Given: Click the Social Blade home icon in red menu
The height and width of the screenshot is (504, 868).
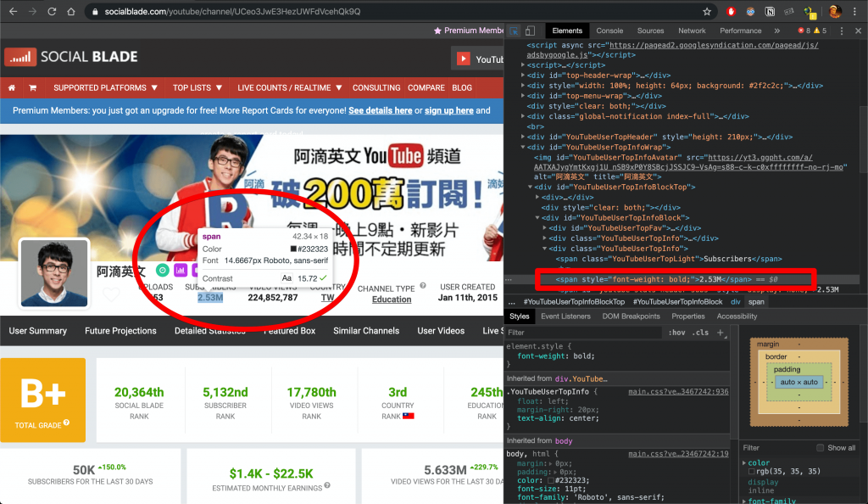Looking at the screenshot, I should click(x=12, y=87).
